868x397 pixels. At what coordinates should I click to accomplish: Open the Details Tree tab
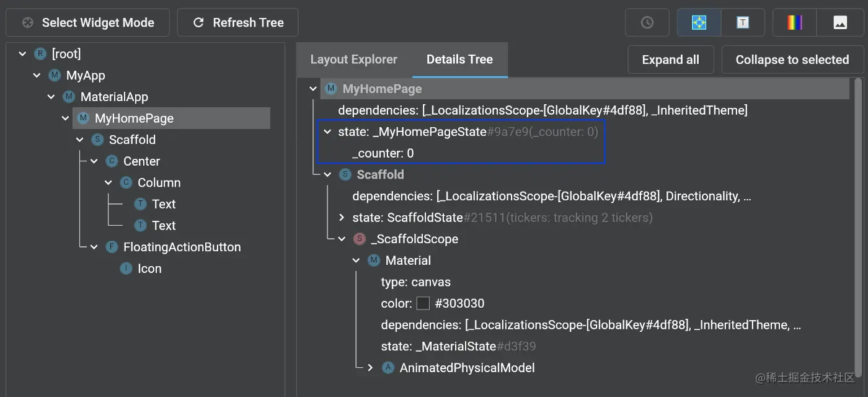pos(459,60)
